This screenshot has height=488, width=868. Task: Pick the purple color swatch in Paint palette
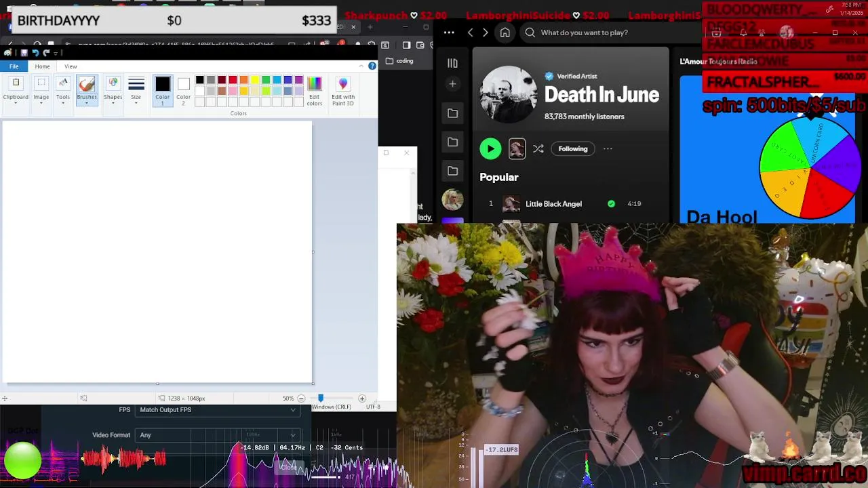[x=299, y=80]
